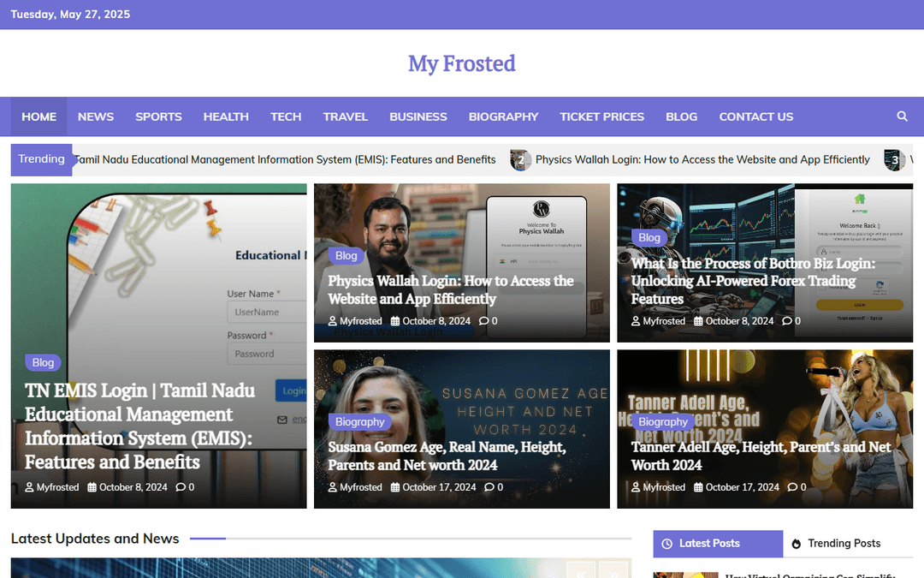
Task: Switch to the Latest Posts tab
Action: pyautogui.click(x=718, y=544)
